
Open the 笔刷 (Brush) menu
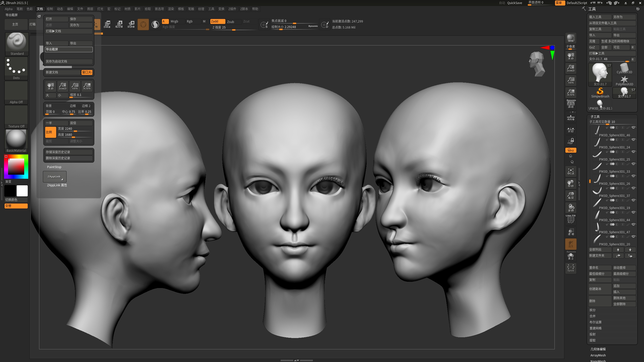(x=19, y=9)
